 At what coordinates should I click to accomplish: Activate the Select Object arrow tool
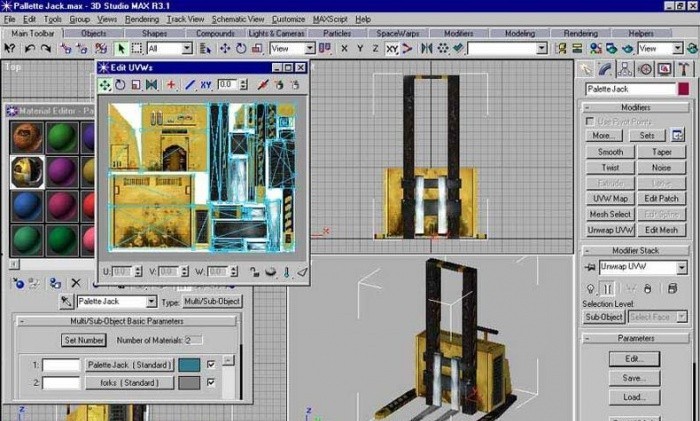[121, 48]
